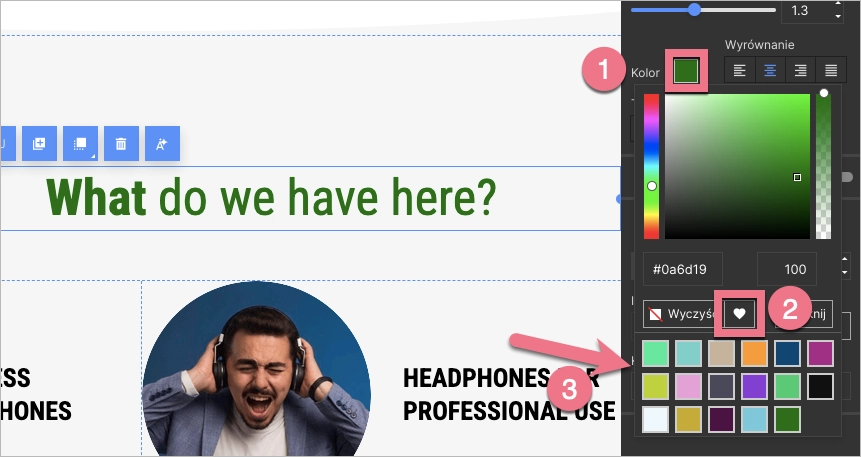Image resolution: width=861 pixels, height=457 pixels.
Task: Click the Wyczyść clear color button
Action: point(678,313)
